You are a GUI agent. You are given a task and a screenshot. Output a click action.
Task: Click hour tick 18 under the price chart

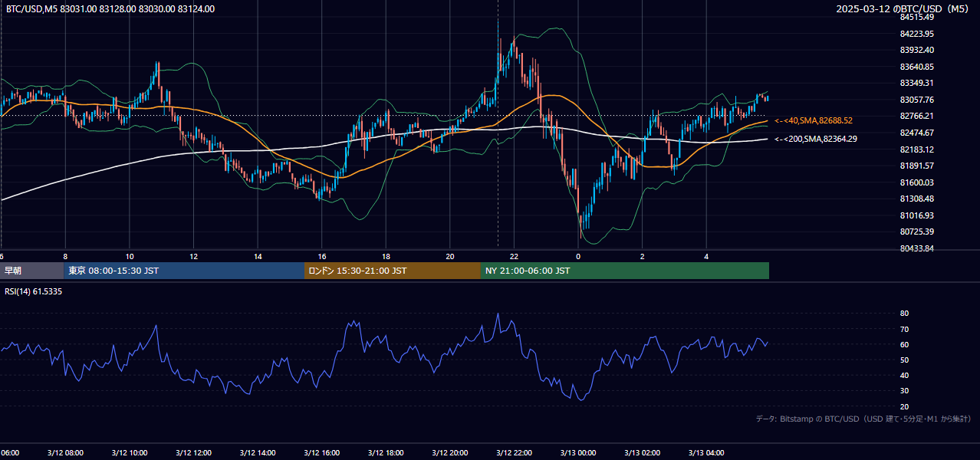click(x=386, y=257)
